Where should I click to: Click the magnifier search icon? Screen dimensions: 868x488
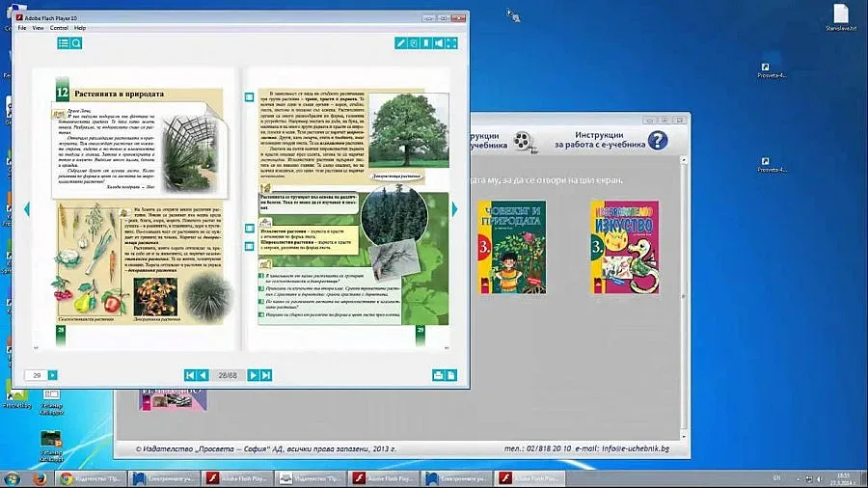[x=76, y=42]
